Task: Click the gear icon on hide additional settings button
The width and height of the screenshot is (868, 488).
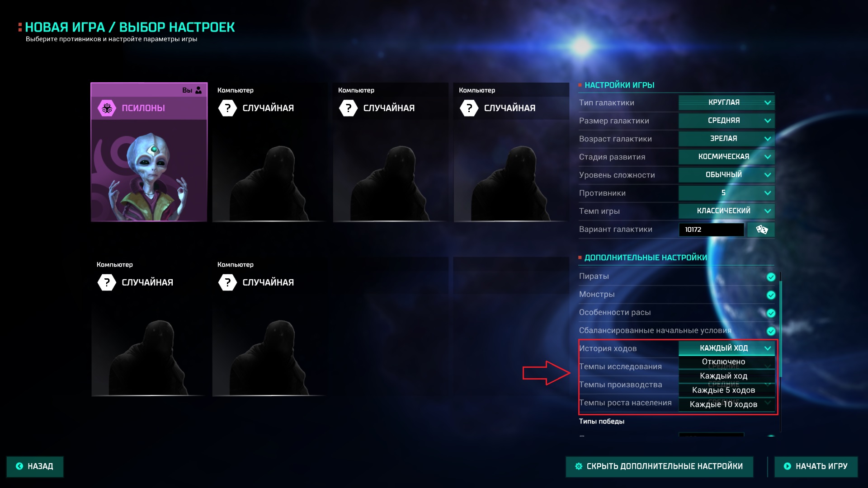Action: coord(579,466)
